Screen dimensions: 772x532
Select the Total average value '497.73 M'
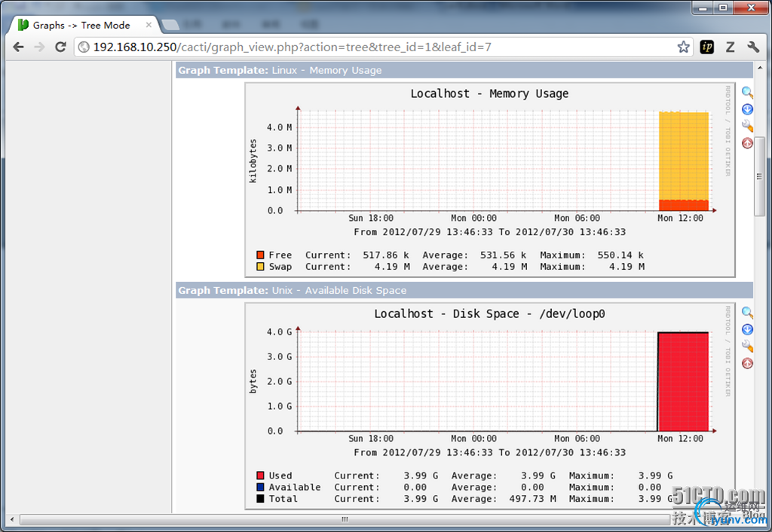pos(532,499)
